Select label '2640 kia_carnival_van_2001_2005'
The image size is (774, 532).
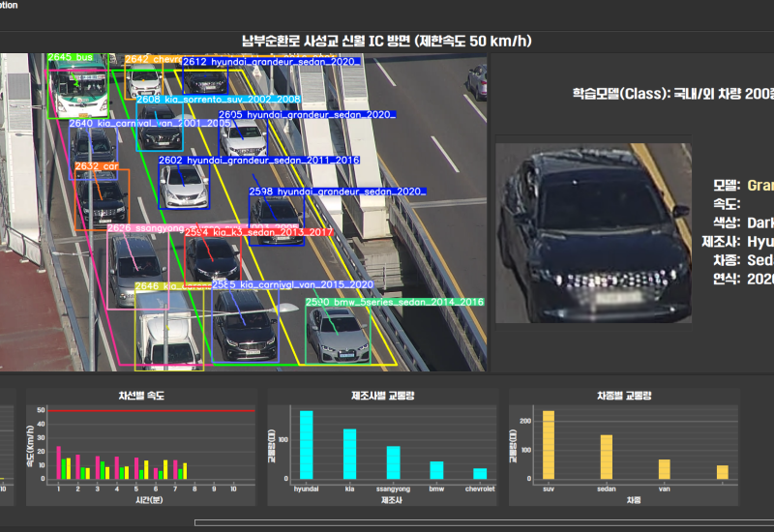point(150,124)
